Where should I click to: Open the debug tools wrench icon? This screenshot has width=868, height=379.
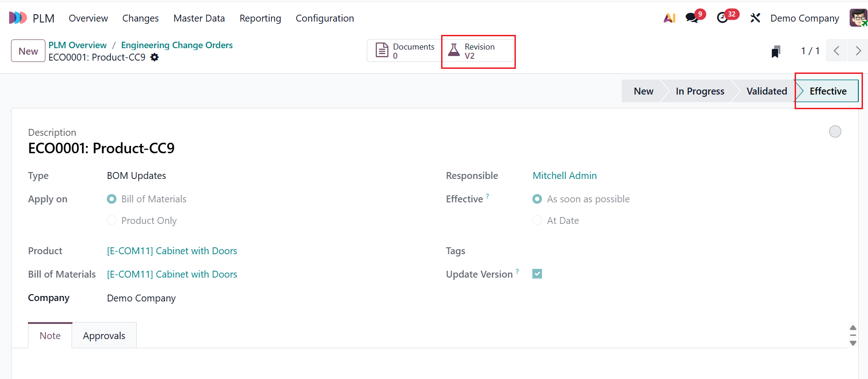[755, 18]
